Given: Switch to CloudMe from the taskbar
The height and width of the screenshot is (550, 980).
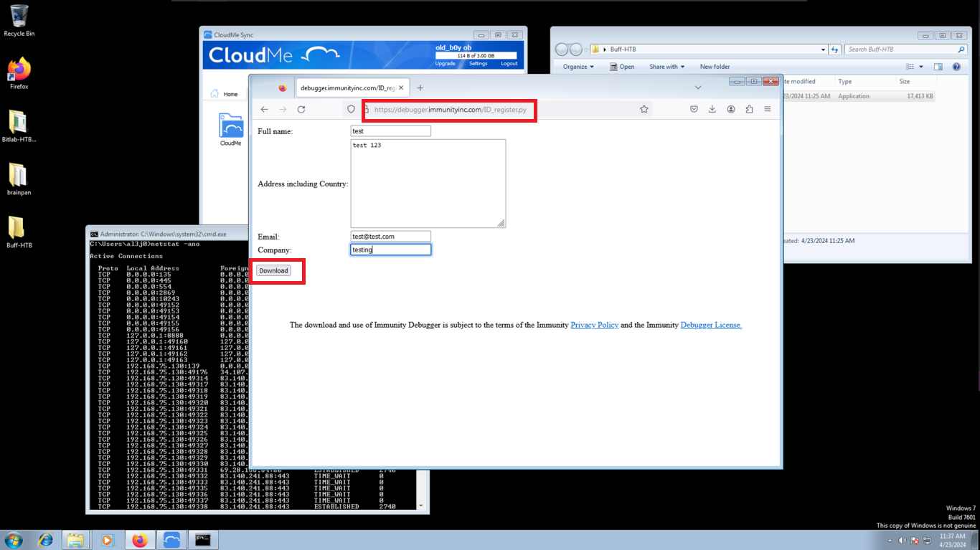Looking at the screenshot, I should point(171,540).
